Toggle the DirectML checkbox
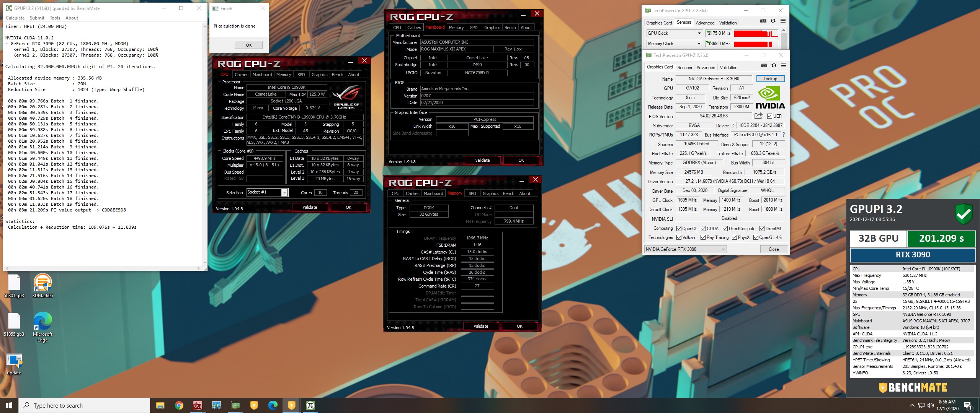Image resolution: width=980 pixels, height=413 pixels. point(762,229)
